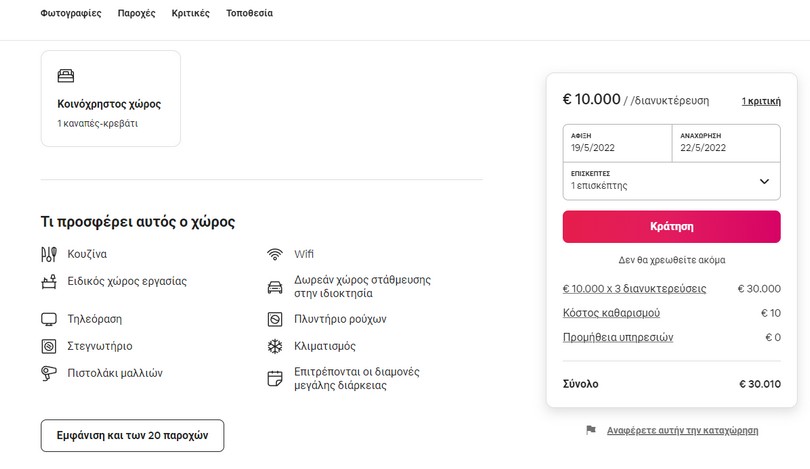Screen dimensions: 810x469
Task: Open the 1 κριτική reviews link
Action: point(761,101)
